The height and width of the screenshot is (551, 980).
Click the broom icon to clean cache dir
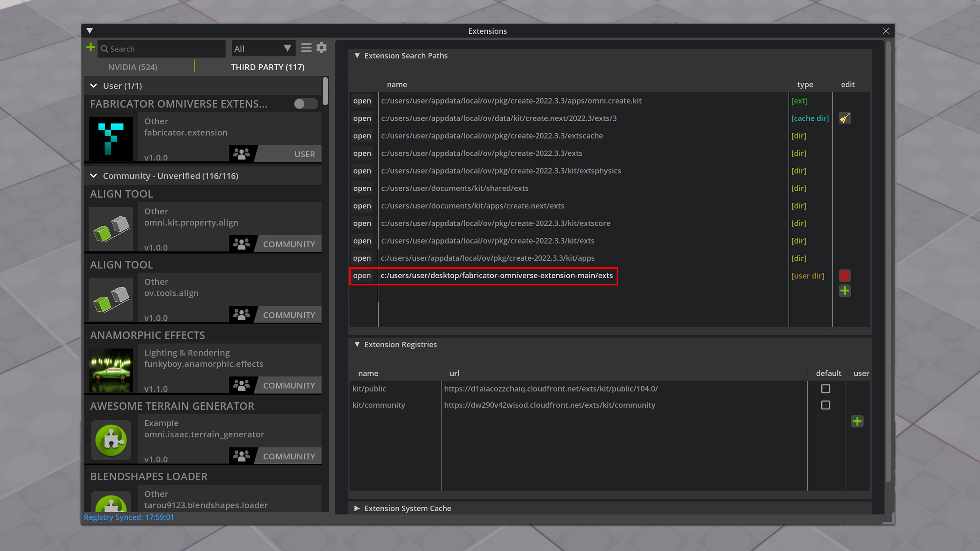pyautogui.click(x=844, y=118)
